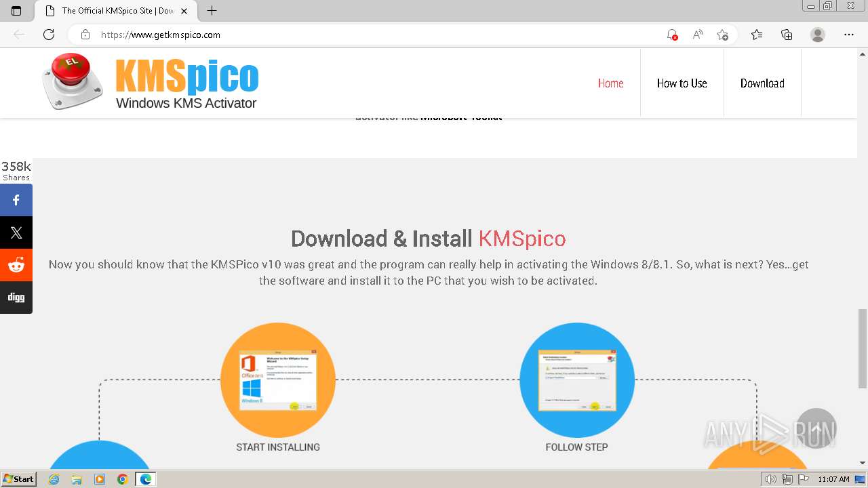The image size is (868, 488).
Task: Click the taskbar clock 11:07 AM
Action: click(x=833, y=479)
